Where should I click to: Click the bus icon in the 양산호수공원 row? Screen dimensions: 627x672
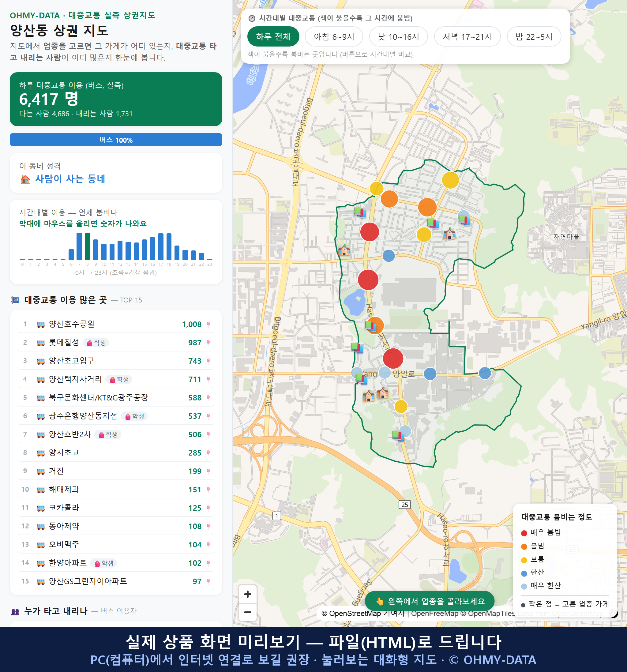pos(40,325)
